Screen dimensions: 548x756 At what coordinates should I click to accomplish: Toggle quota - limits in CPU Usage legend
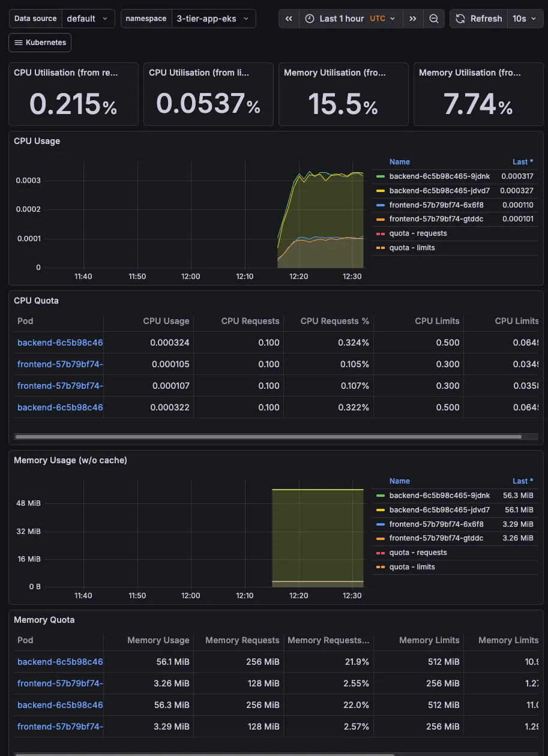(412, 248)
